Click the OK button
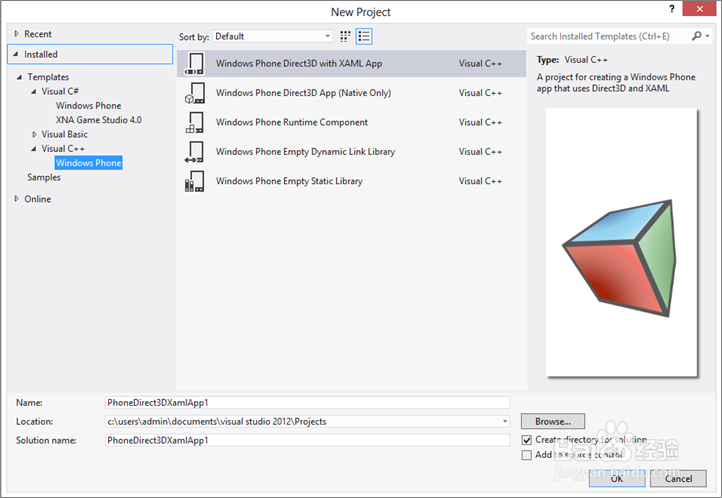722x498 pixels. click(617, 479)
